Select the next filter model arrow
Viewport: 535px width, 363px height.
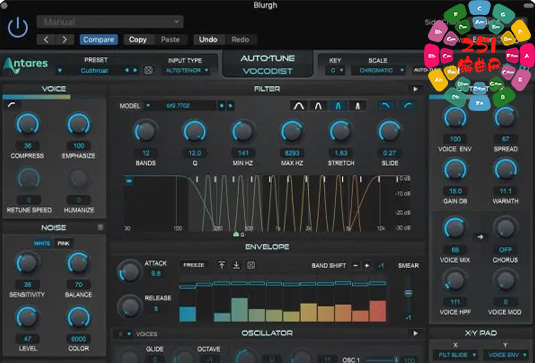coord(231,106)
